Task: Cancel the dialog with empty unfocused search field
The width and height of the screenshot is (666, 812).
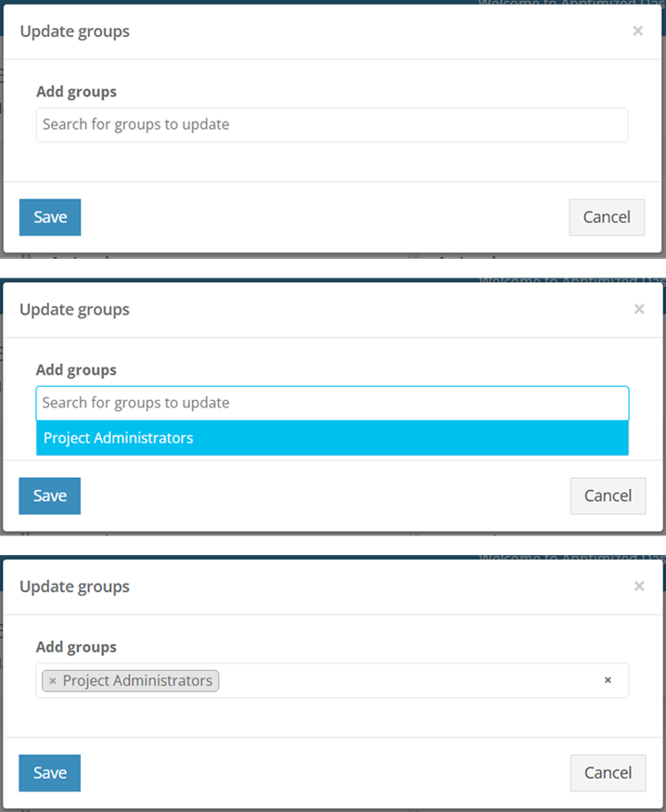Action: click(607, 217)
